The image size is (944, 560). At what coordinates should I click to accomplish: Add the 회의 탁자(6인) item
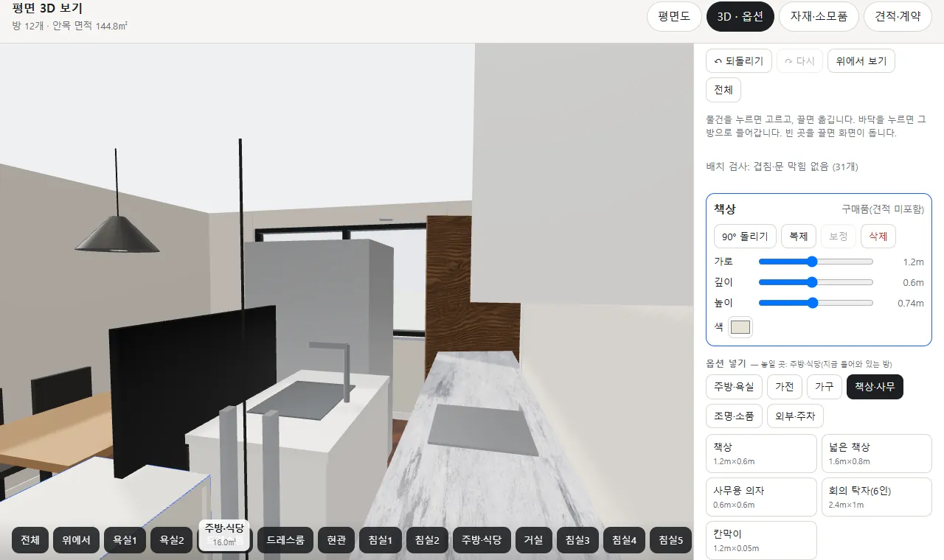877,497
